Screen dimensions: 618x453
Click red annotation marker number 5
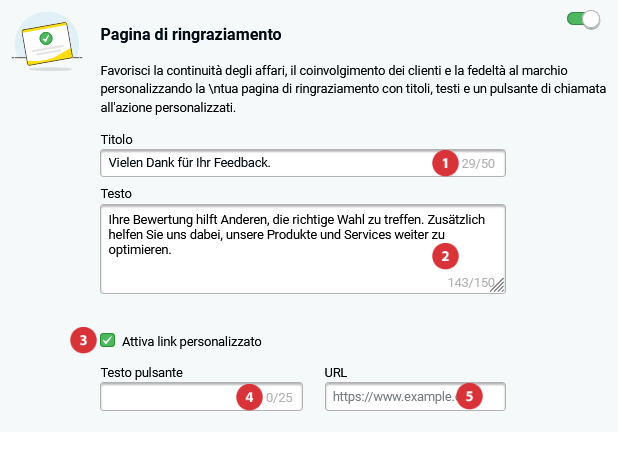click(x=469, y=396)
